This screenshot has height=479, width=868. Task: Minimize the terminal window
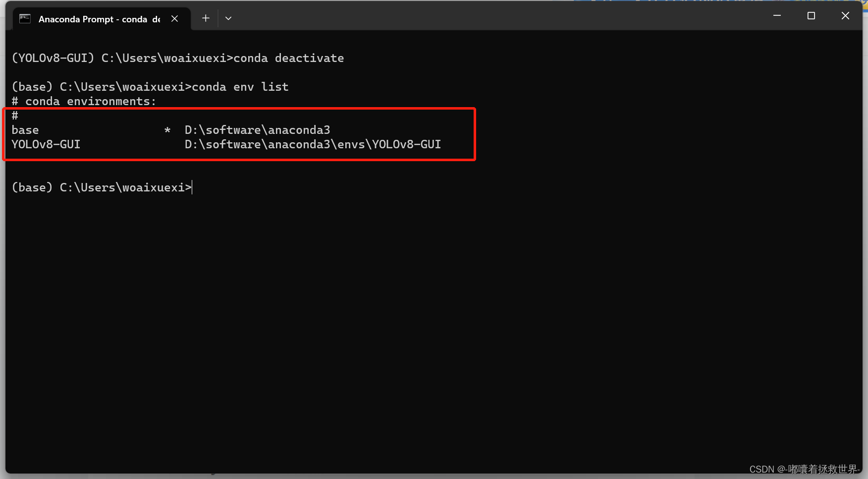pos(777,16)
